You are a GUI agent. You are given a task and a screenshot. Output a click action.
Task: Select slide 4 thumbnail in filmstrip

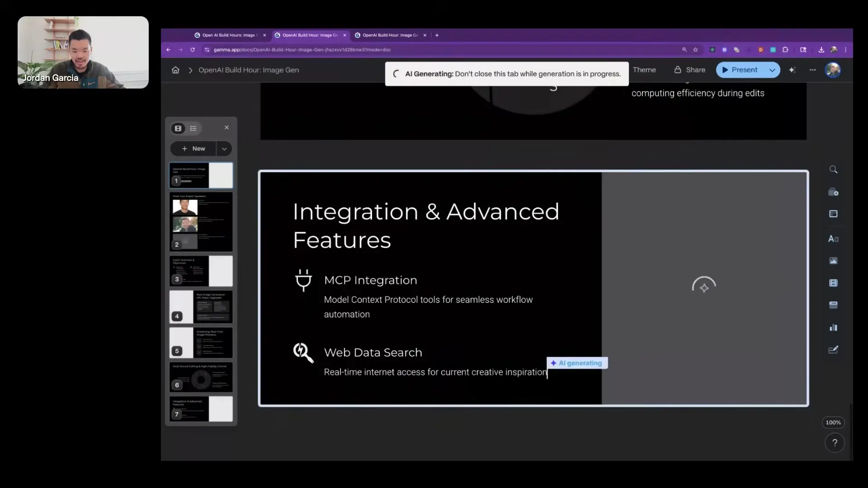(201, 307)
